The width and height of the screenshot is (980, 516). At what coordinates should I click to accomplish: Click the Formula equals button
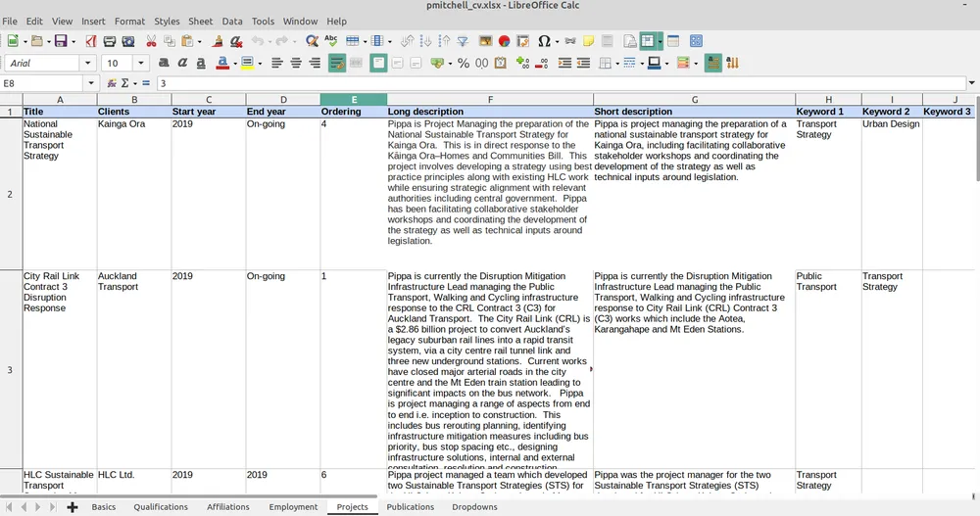[146, 83]
